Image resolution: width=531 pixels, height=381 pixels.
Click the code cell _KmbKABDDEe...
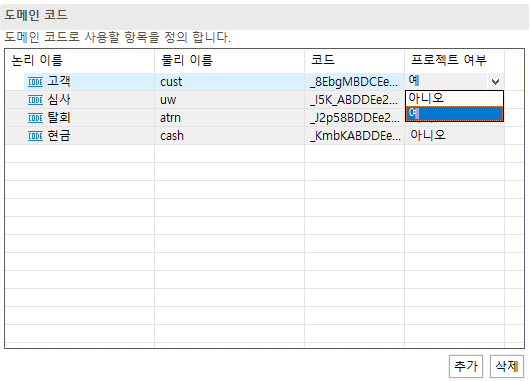click(354, 135)
